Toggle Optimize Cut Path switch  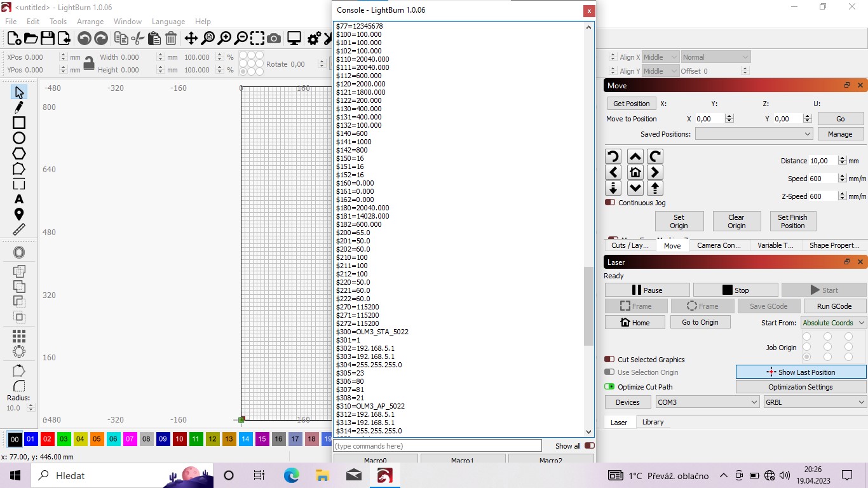pyautogui.click(x=609, y=387)
